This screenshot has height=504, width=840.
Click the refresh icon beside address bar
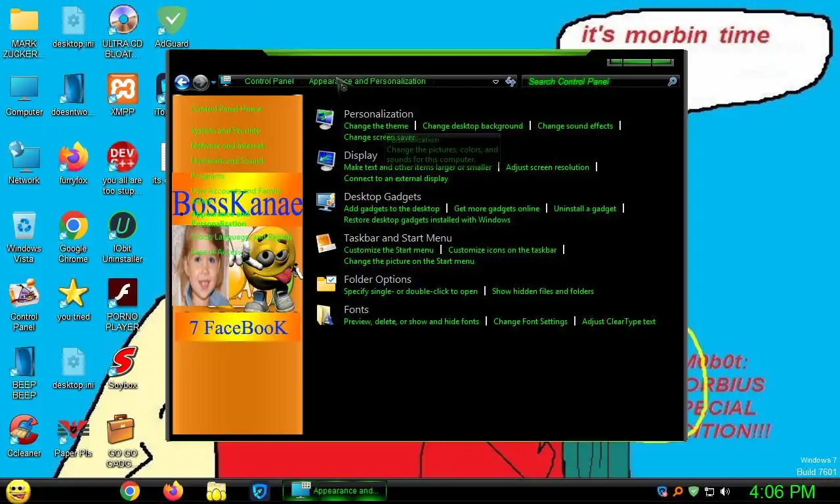[511, 81]
